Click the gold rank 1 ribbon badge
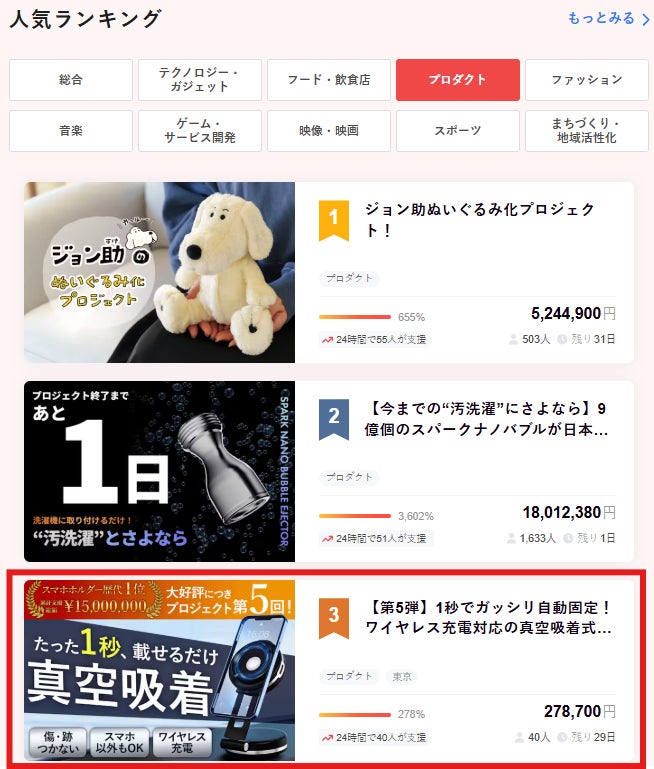654x769 pixels. pos(334,220)
